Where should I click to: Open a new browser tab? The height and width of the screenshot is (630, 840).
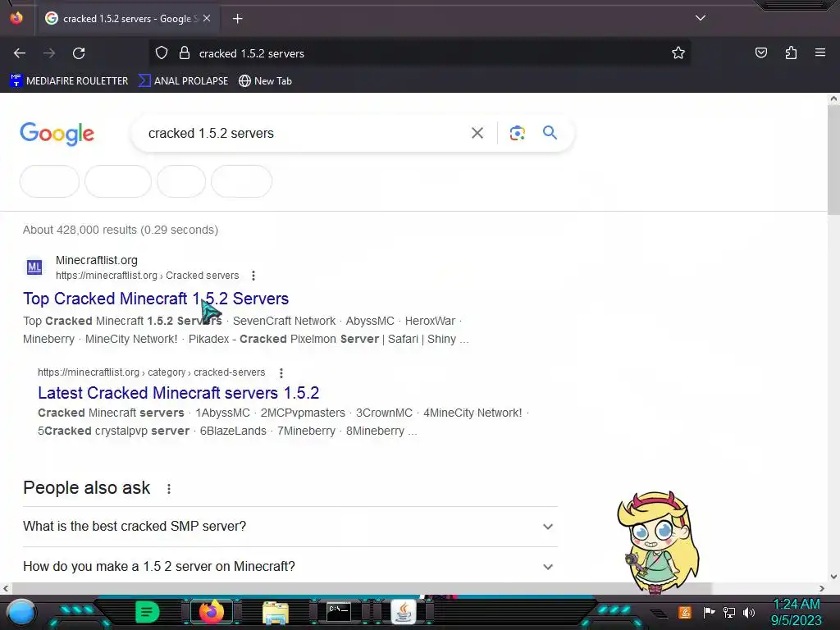[x=237, y=19]
